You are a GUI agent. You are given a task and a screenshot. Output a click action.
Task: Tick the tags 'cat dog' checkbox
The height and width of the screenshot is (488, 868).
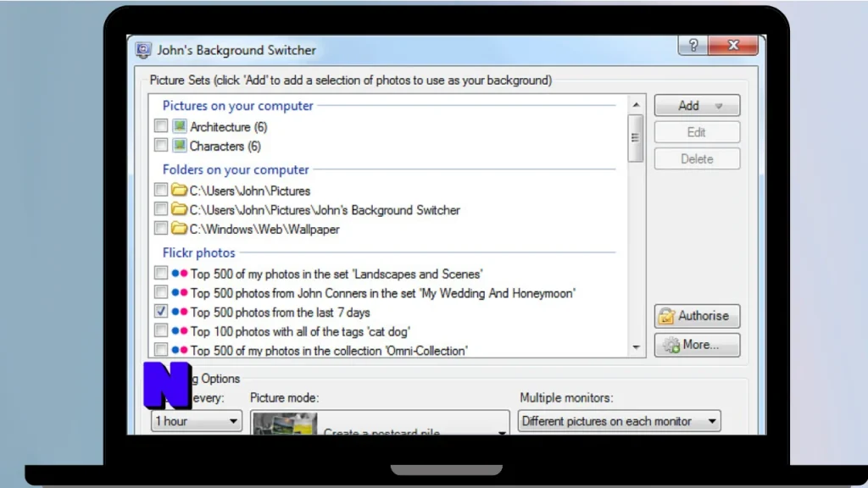click(160, 331)
